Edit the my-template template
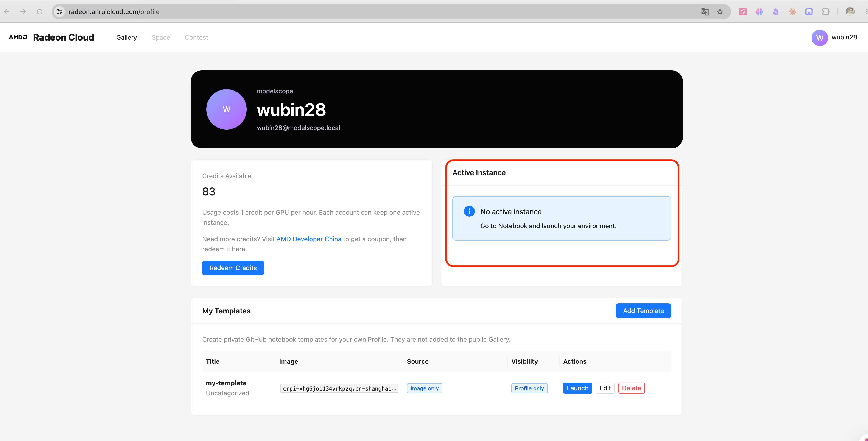The image size is (868, 441). click(x=605, y=388)
